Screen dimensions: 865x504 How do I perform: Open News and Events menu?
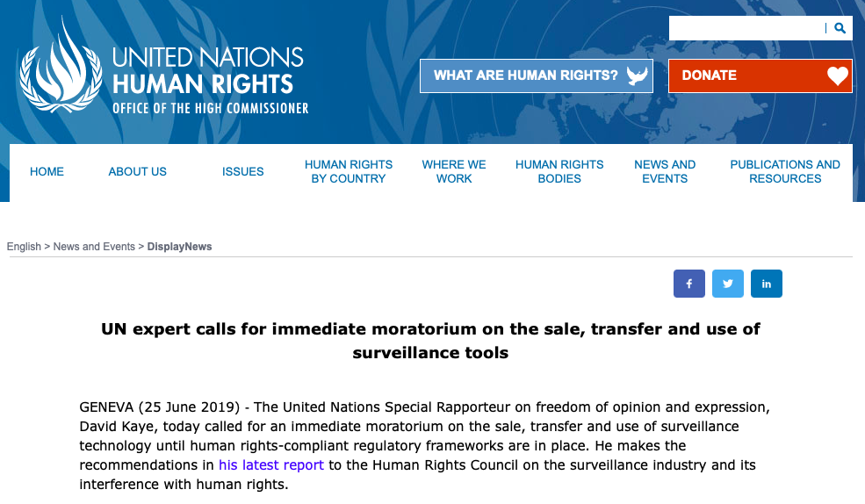click(x=665, y=171)
